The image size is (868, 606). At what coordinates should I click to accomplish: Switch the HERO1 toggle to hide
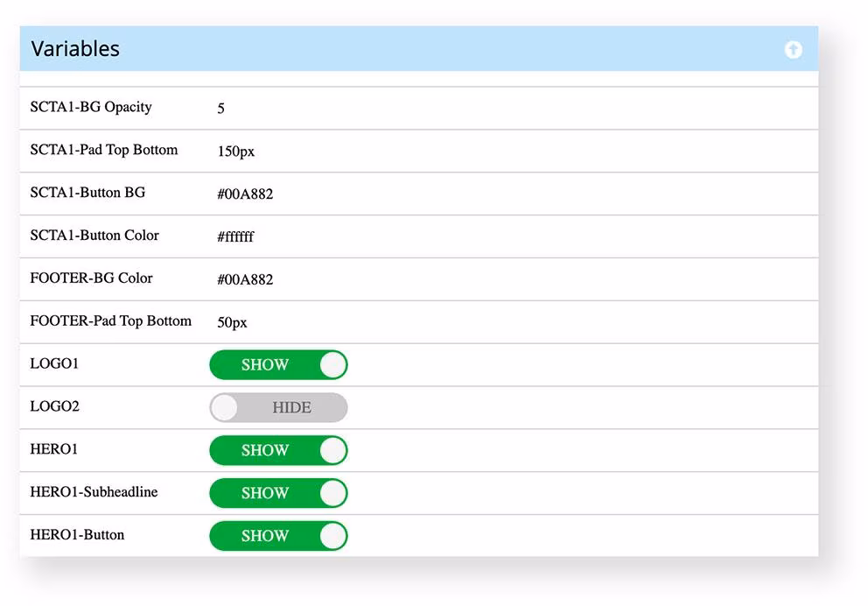click(x=278, y=451)
